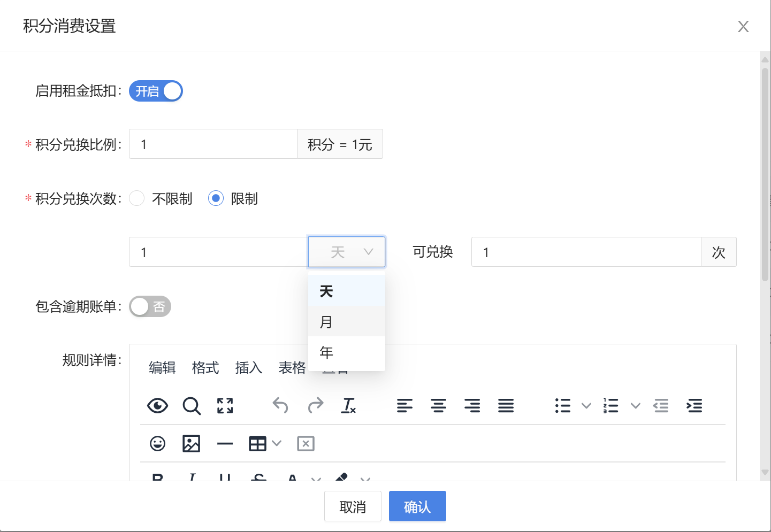
Task: Turn off the 启用租金抵扣 switch
Action: click(156, 91)
